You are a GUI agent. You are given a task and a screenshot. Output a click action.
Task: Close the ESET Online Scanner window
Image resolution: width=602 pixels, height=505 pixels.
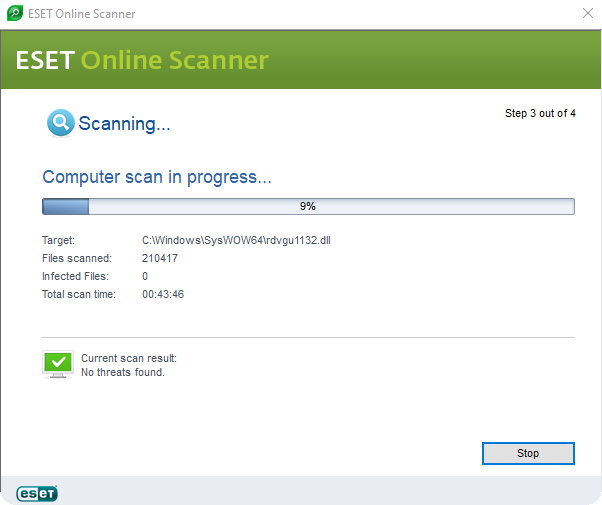(587, 14)
